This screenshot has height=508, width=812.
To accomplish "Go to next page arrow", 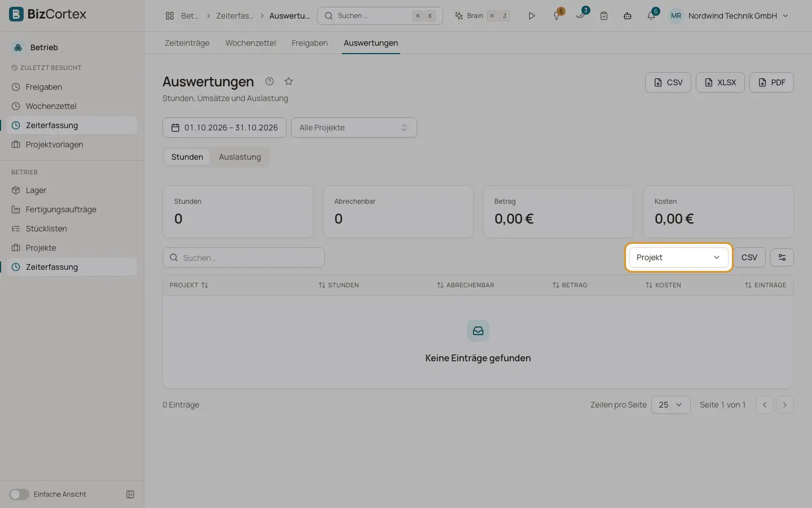I will coord(785,405).
